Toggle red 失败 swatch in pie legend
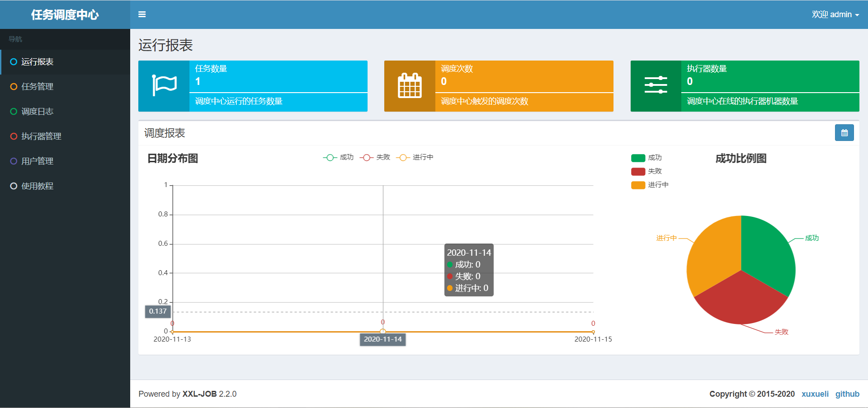Screen dimensions: 868x408 [x=638, y=171]
